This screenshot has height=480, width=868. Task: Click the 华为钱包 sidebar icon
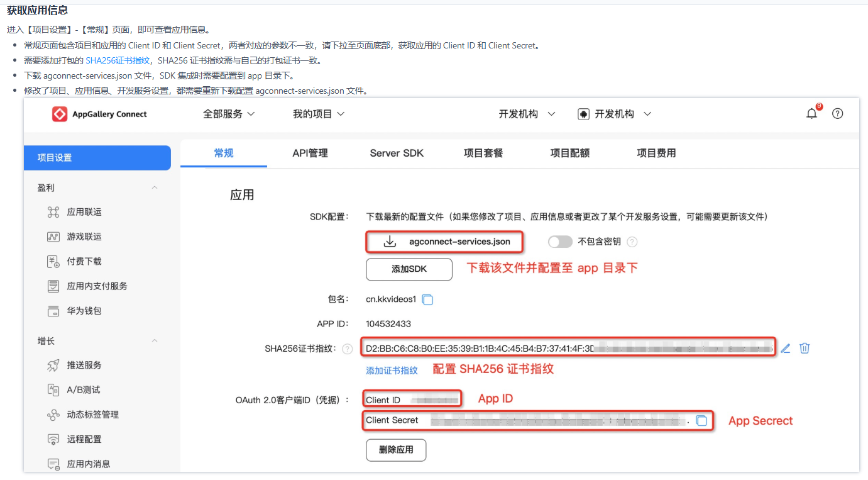pos(53,311)
